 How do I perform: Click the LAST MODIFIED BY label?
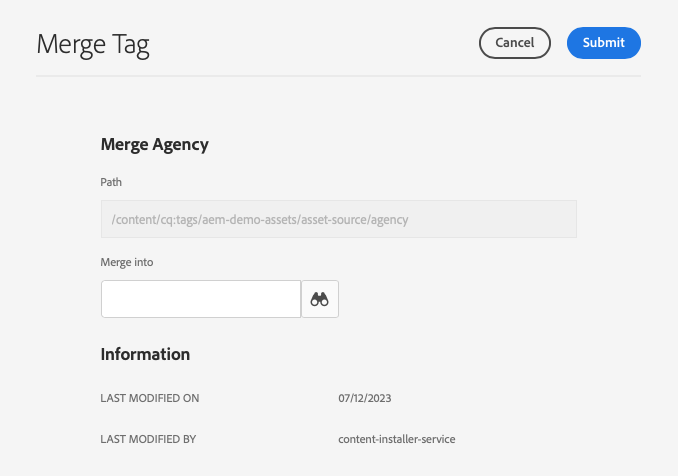click(x=150, y=439)
